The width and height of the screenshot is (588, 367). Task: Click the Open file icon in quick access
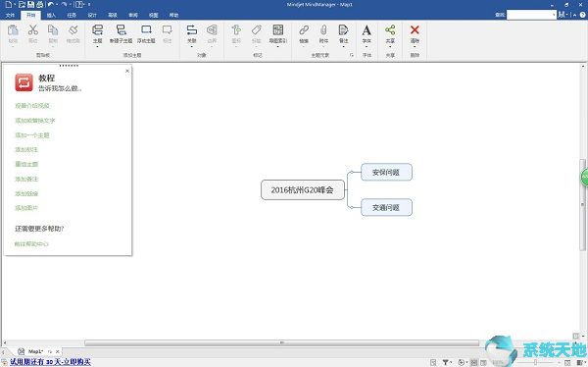click(22, 5)
